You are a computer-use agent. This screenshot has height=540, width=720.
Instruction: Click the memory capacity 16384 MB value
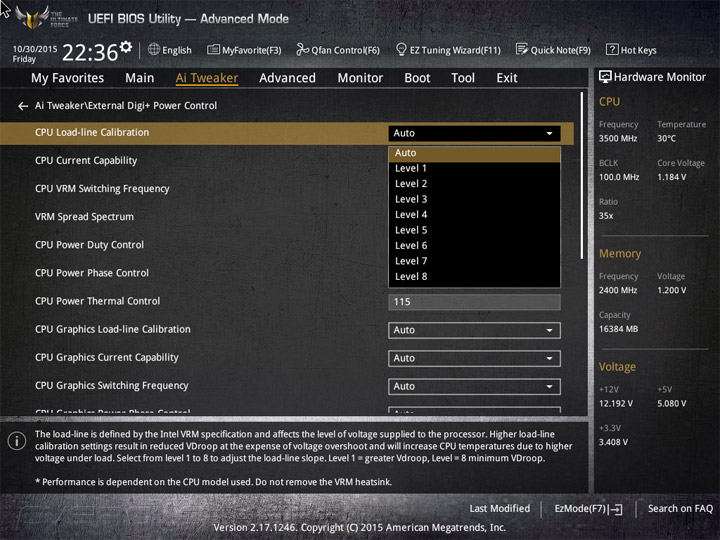(x=618, y=329)
